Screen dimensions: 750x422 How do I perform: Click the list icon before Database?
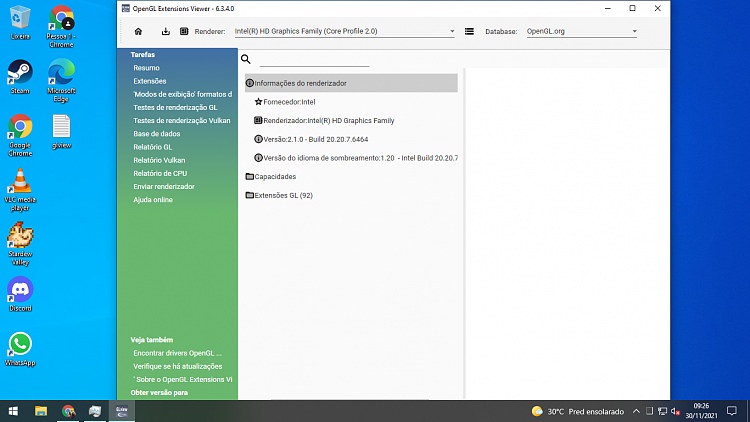469,32
